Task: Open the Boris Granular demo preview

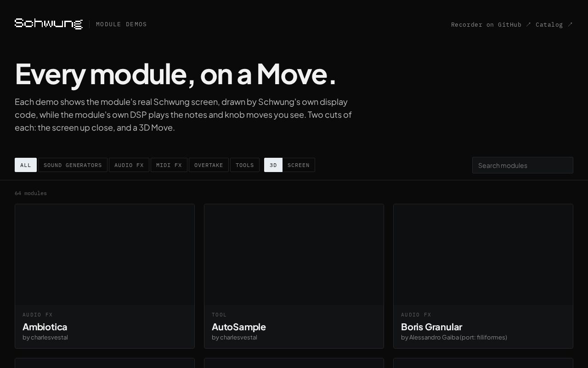Action: (483, 254)
